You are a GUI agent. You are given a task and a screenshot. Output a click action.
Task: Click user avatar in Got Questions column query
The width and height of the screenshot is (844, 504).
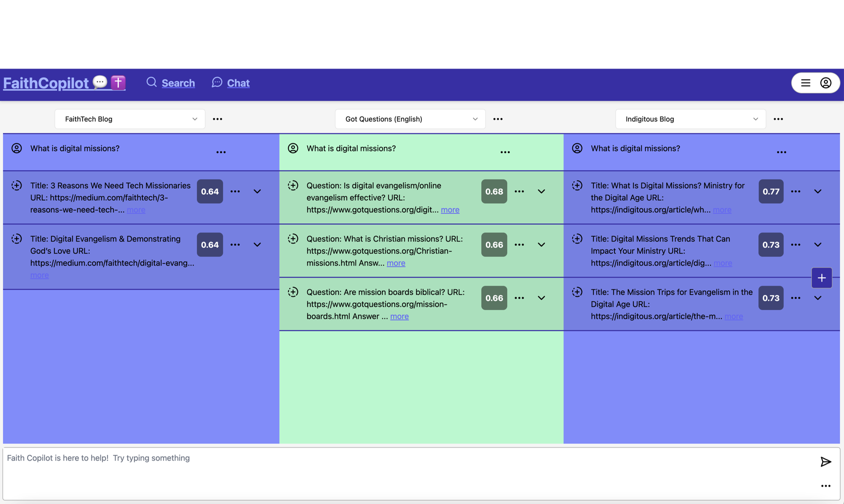coord(293,149)
